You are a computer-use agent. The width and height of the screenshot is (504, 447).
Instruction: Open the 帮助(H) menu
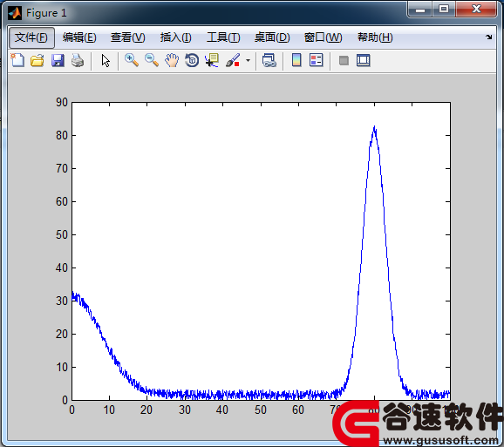(x=375, y=37)
